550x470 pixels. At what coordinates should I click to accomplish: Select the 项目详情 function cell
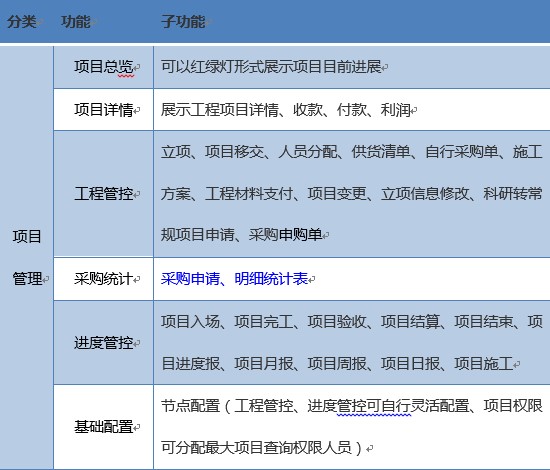(x=104, y=110)
